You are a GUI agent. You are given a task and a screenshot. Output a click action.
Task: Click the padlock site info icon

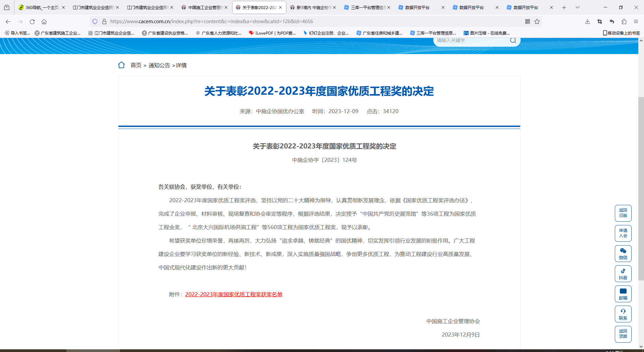[104, 21]
